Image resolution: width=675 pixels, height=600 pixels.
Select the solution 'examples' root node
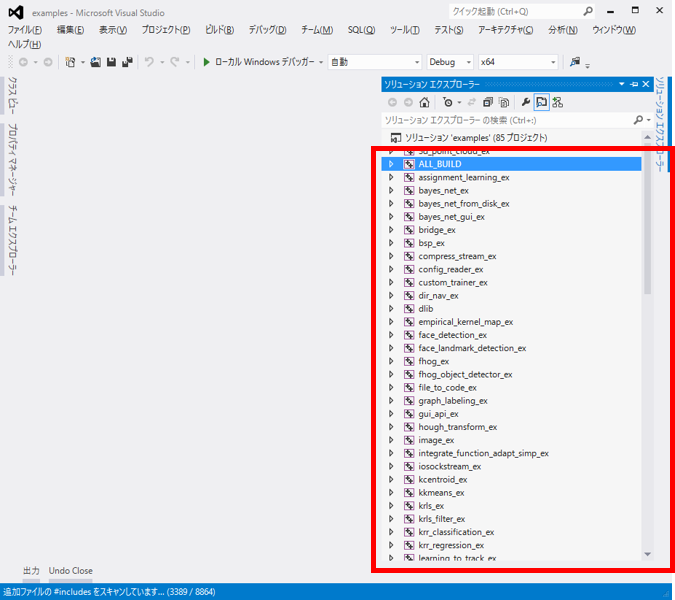476,138
